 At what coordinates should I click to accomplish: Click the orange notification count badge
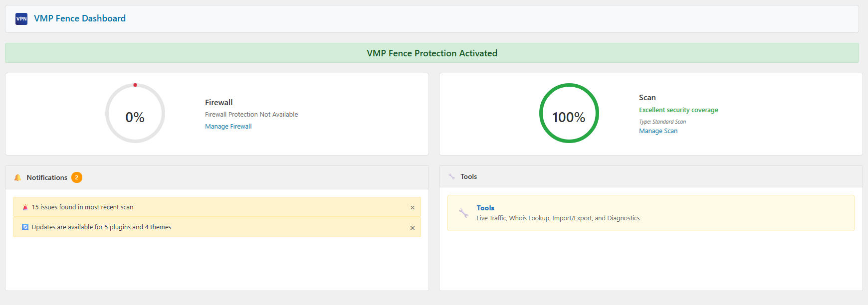(77, 177)
